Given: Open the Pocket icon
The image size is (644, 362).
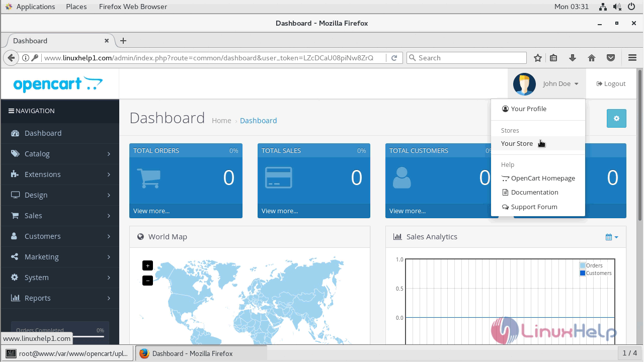Looking at the screenshot, I should pyautogui.click(x=611, y=58).
